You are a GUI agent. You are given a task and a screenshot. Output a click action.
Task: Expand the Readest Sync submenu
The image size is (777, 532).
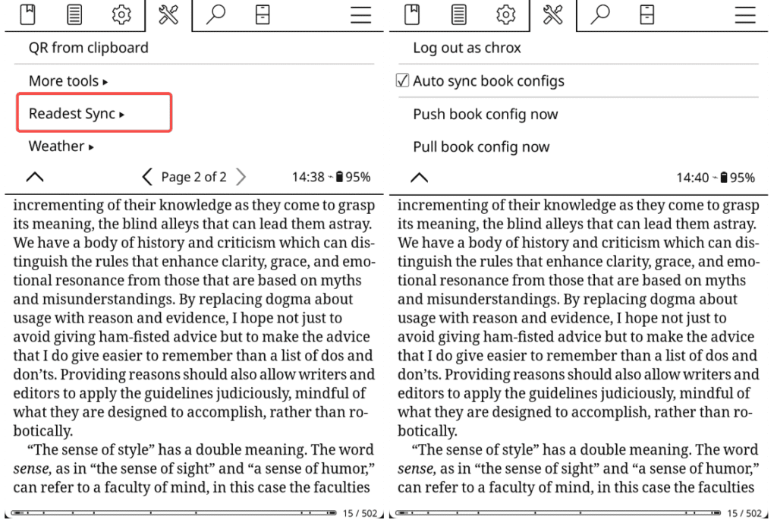tap(76, 114)
